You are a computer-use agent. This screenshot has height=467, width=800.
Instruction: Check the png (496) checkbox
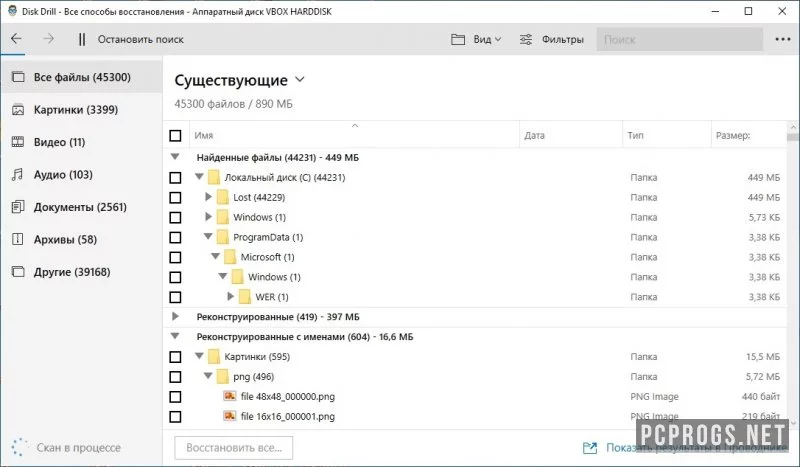coord(175,377)
